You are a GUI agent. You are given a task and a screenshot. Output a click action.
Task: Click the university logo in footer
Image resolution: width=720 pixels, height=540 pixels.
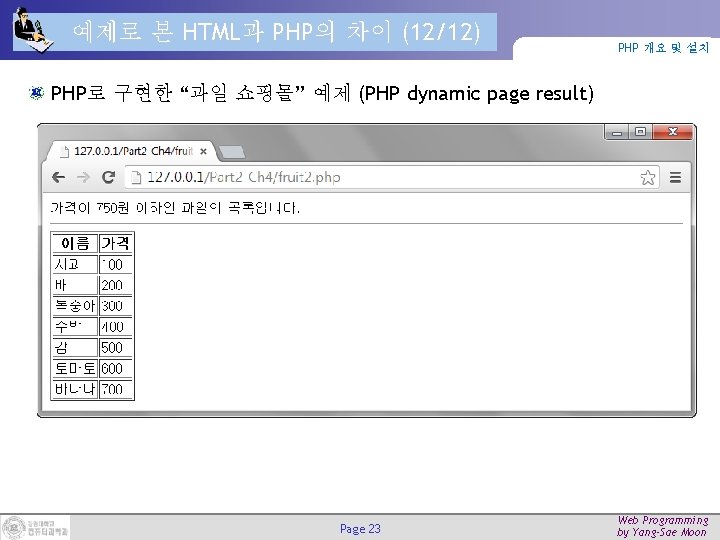tap(36, 528)
